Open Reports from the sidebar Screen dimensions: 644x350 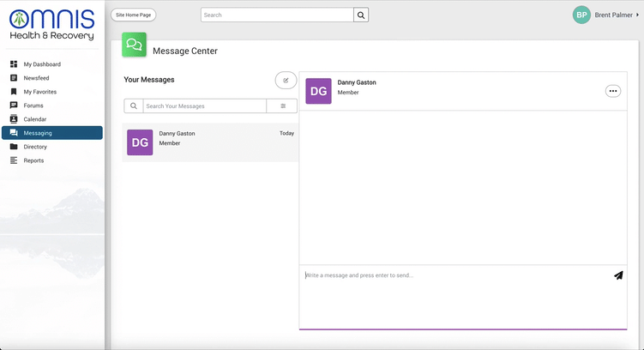[33, 160]
